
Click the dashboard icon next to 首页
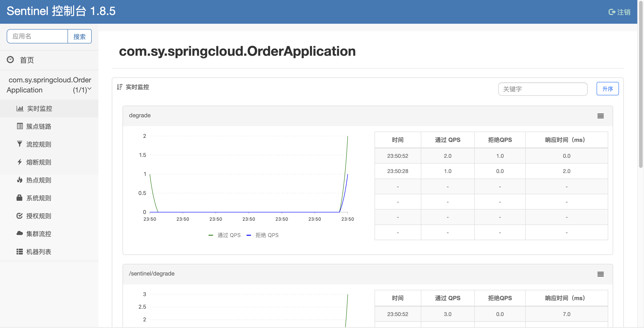coord(10,60)
